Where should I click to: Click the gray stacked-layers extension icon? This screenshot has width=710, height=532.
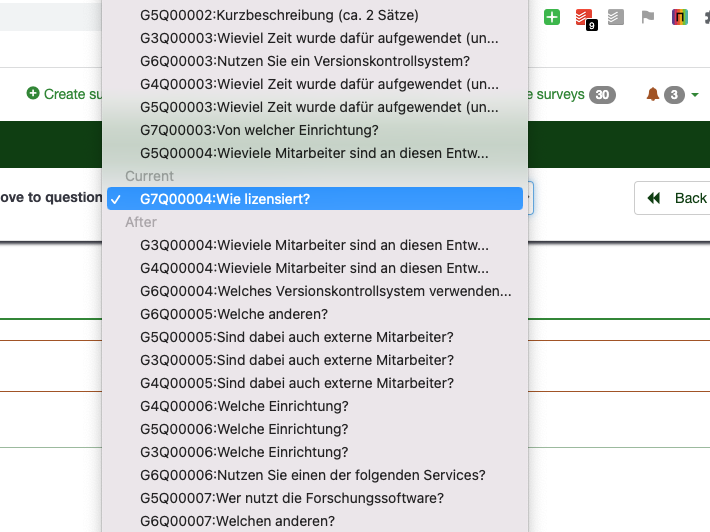click(616, 17)
